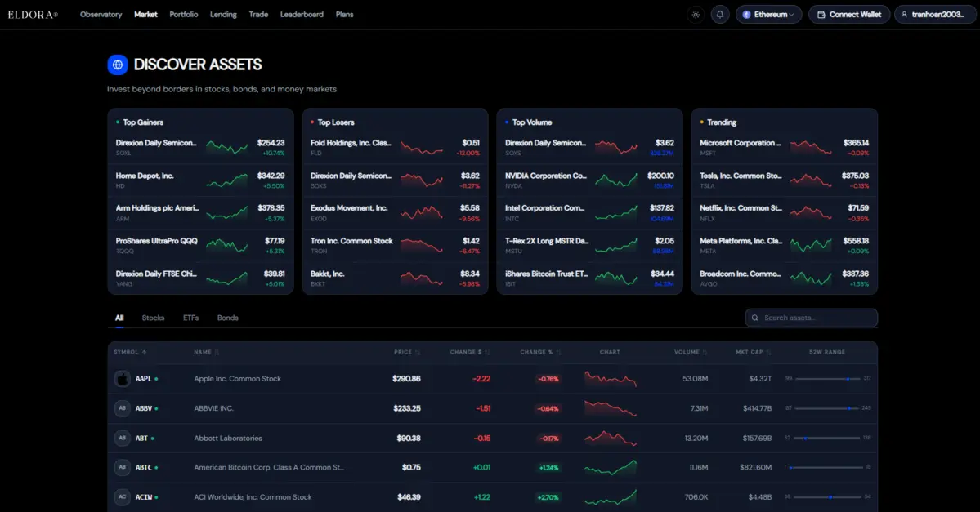Open the ABBVIE INC. asset name
This screenshot has height=512, width=980.
click(214, 408)
